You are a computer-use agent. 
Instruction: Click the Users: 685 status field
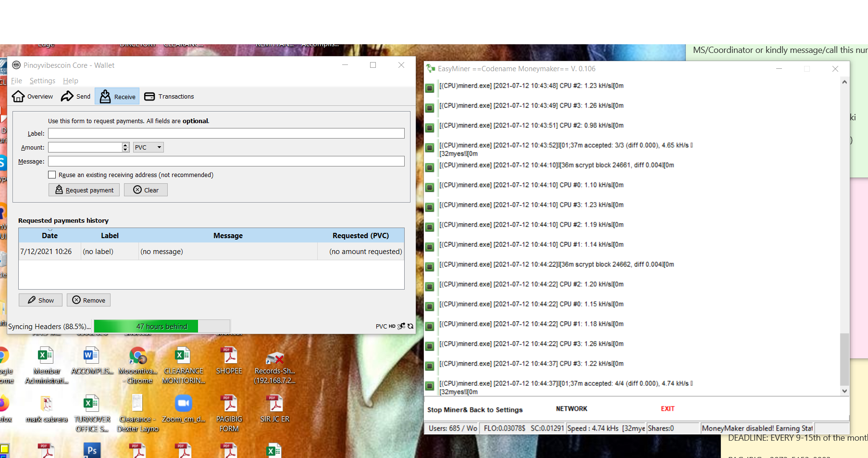[452, 428]
